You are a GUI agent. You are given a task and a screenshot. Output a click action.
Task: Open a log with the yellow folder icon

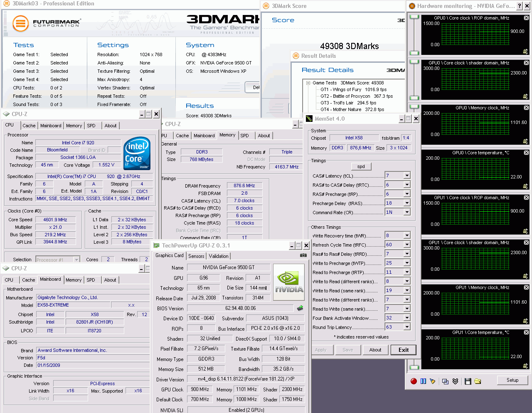(478, 381)
